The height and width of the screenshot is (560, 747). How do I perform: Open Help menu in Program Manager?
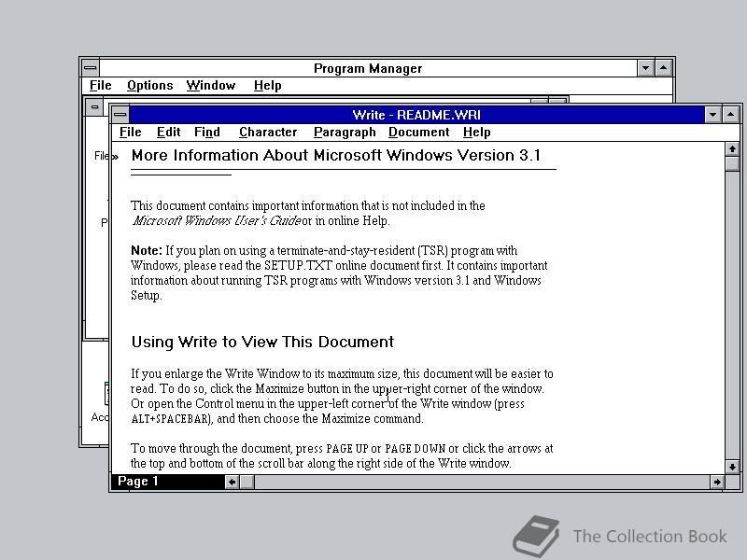(268, 85)
